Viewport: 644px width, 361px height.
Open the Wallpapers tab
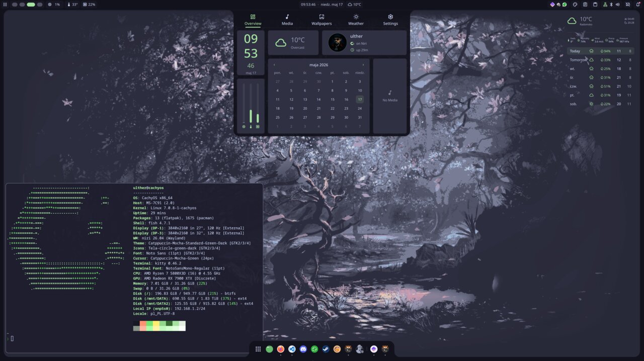(x=321, y=20)
